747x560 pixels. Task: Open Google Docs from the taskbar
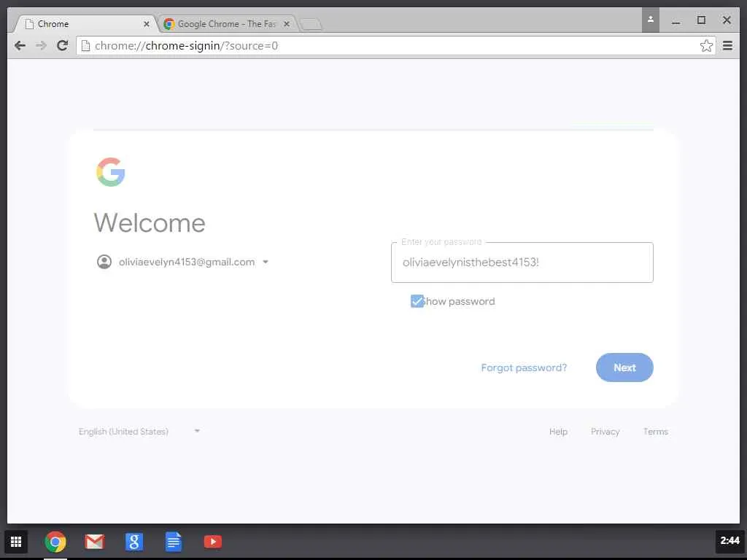[x=174, y=542]
